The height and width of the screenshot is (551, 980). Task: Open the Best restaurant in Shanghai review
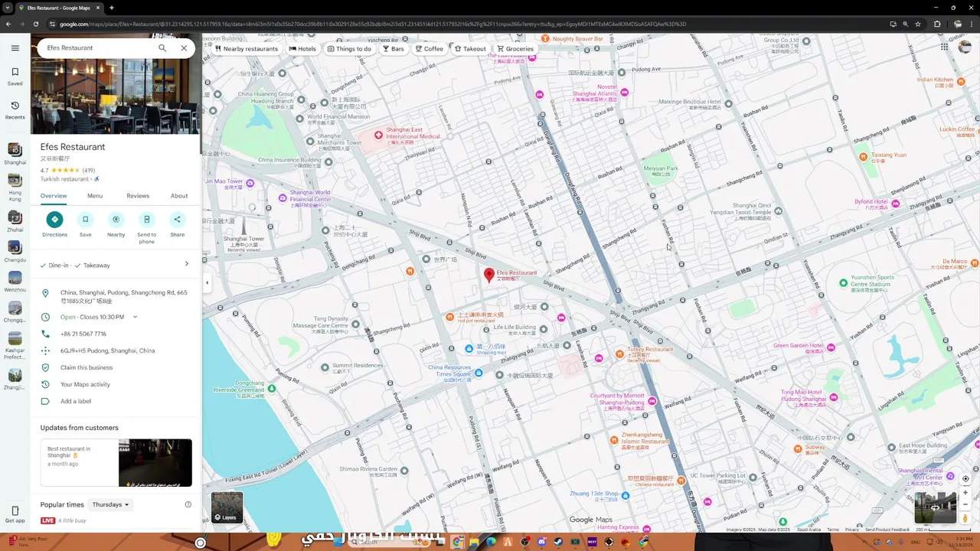(79, 462)
